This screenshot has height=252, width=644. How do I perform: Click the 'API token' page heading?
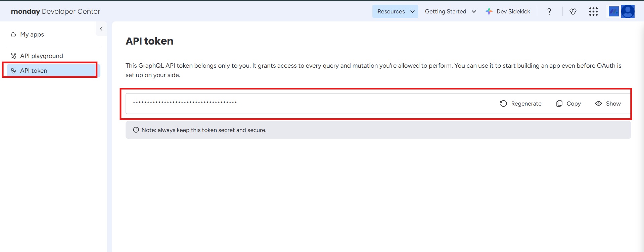[149, 41]
